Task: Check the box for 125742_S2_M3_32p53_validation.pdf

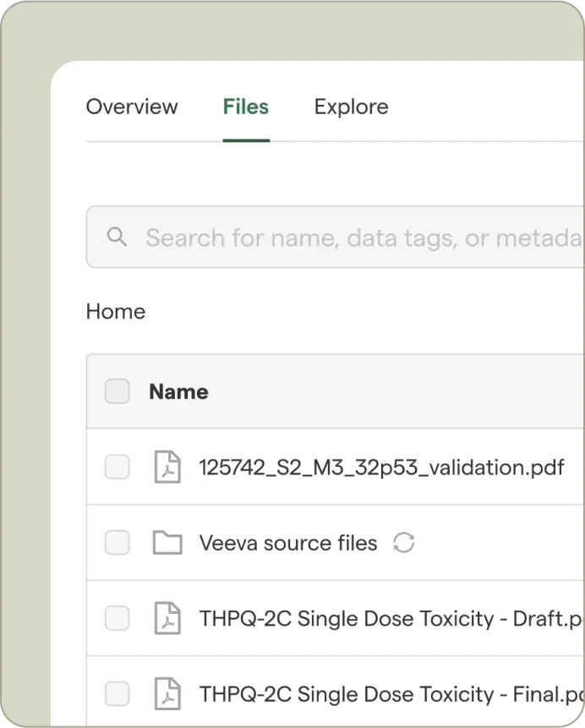Action: coord(118,467)
